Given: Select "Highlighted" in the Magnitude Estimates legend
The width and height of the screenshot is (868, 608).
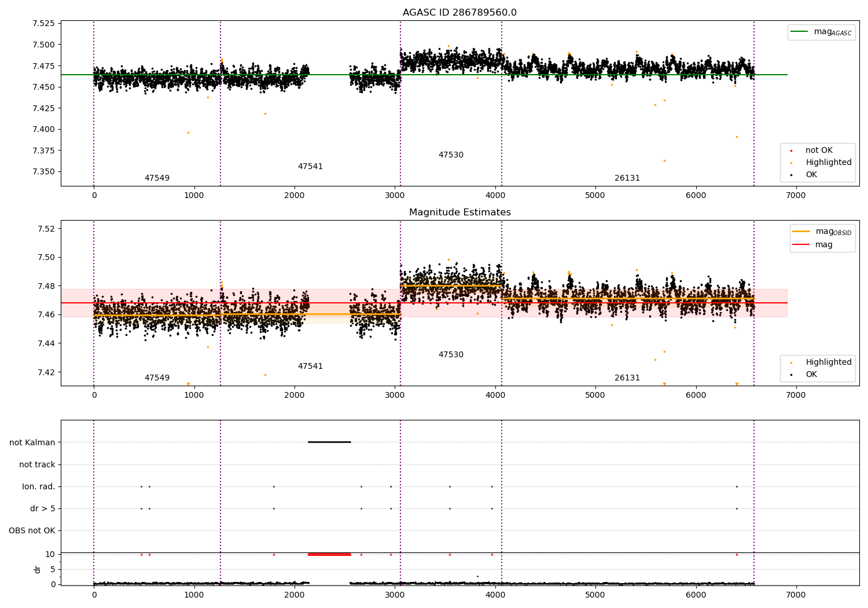Looking at the screenshot, I should 829,362.
